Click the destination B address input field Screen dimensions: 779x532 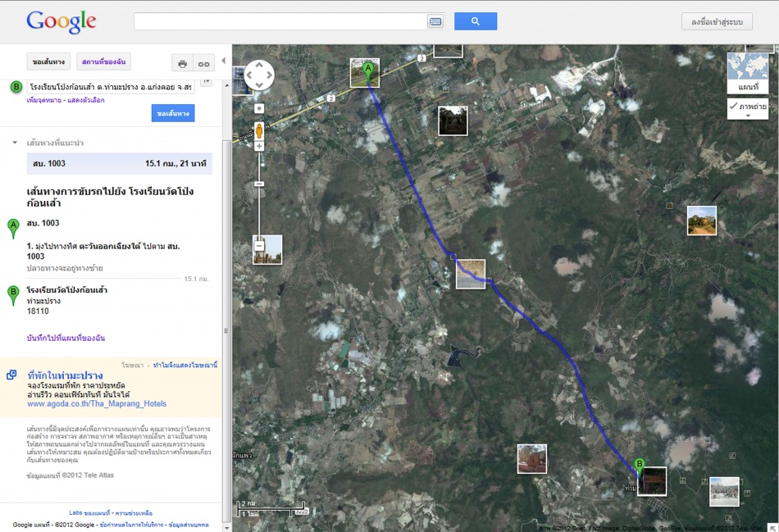110,87
